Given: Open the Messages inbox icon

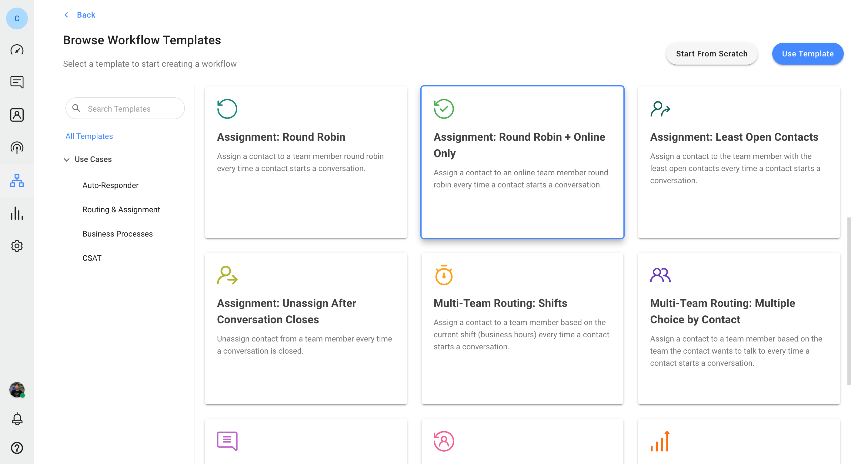Looking at the screenshot, I should point(17,82).
